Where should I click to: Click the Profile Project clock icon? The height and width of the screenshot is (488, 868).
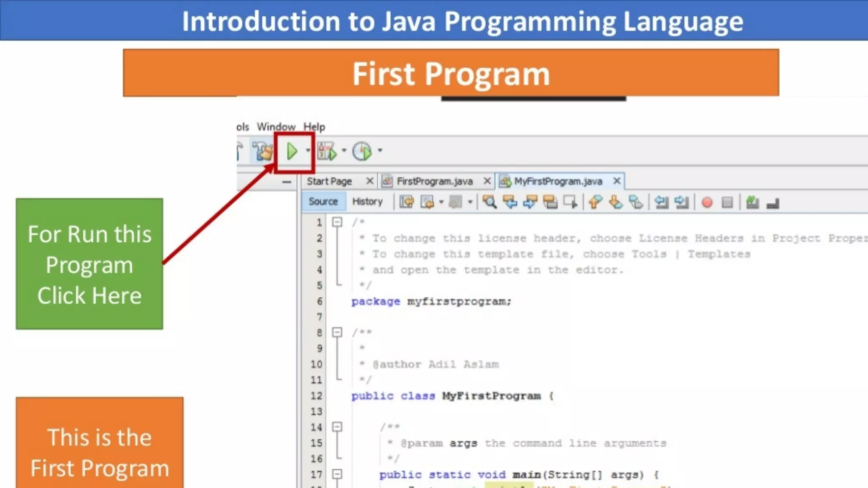pyautogui.click(x=362, y=151)
